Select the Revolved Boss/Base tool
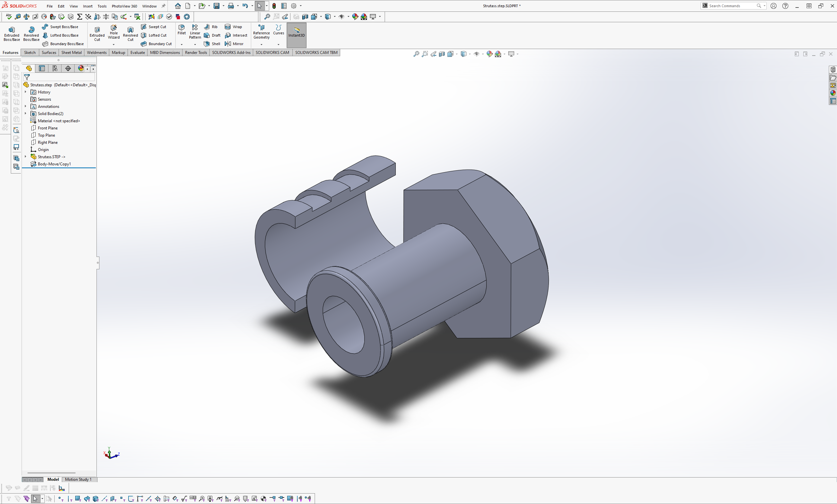837x504 pixels. [x=31, y=34]
